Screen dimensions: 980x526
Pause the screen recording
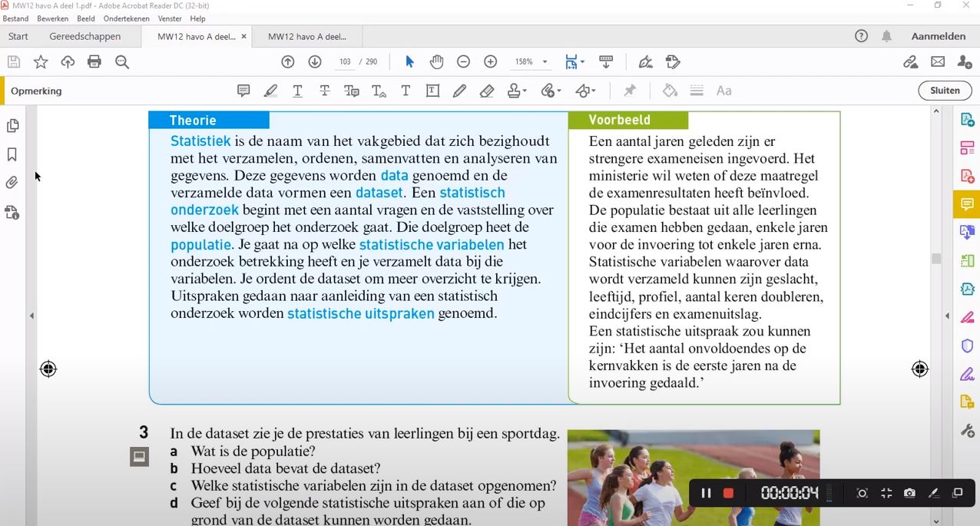click(706, 493)
